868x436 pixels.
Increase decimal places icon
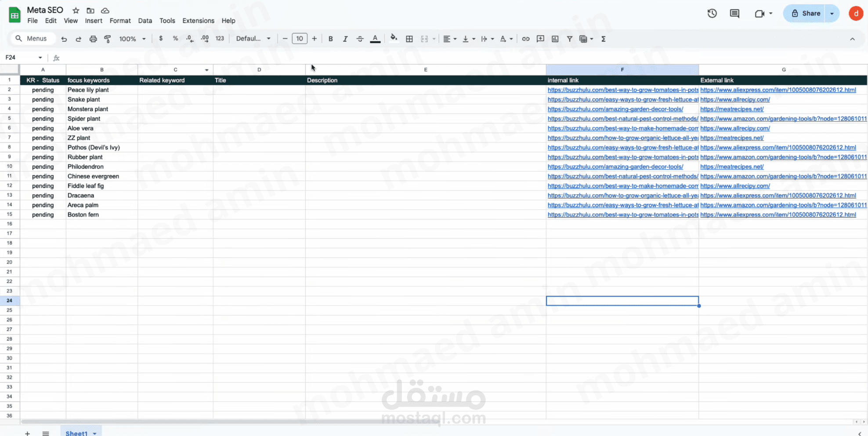pos(205,39)
